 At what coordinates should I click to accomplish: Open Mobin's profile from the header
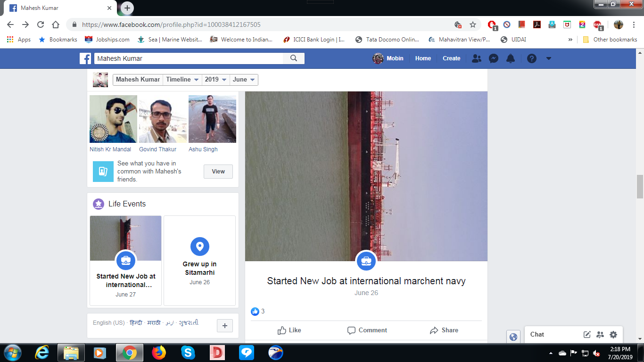pyautogui.click(x=388, y=58)
